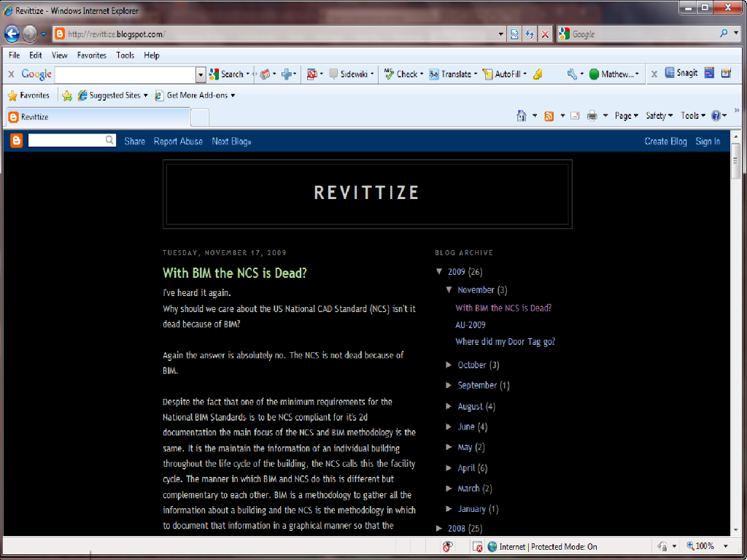Open the Tools menu in menu bar

(125, 55)
